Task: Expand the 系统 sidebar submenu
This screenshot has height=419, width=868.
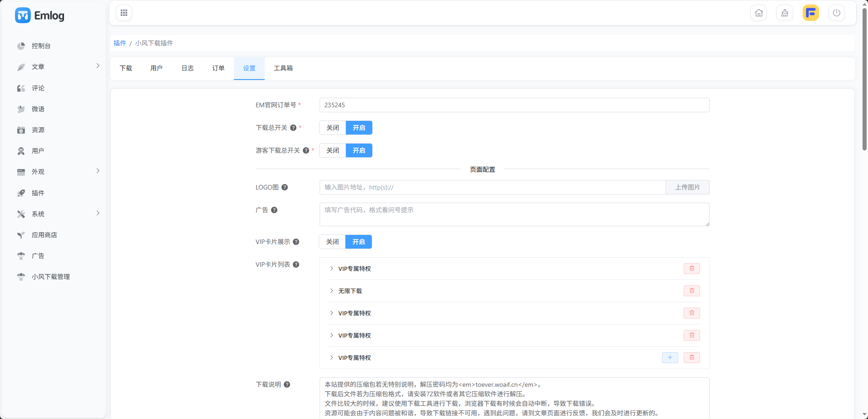Action: [x=98, y=214]
